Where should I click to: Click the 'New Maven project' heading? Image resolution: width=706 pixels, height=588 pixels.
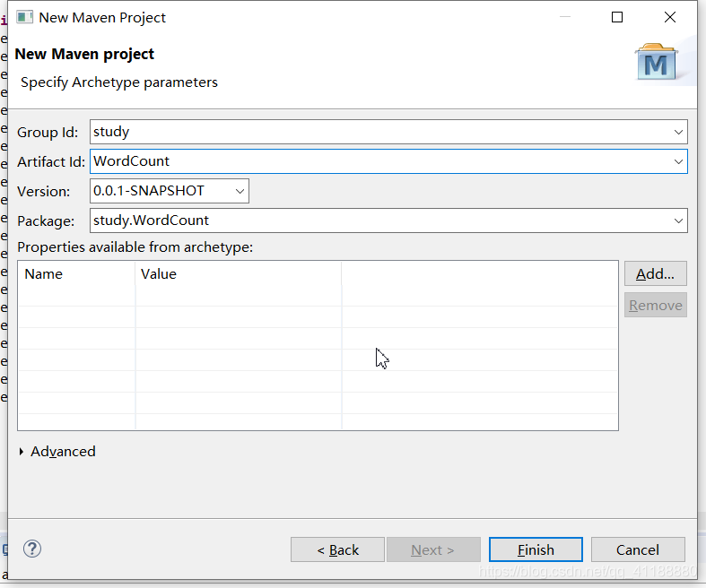(84, 54)
